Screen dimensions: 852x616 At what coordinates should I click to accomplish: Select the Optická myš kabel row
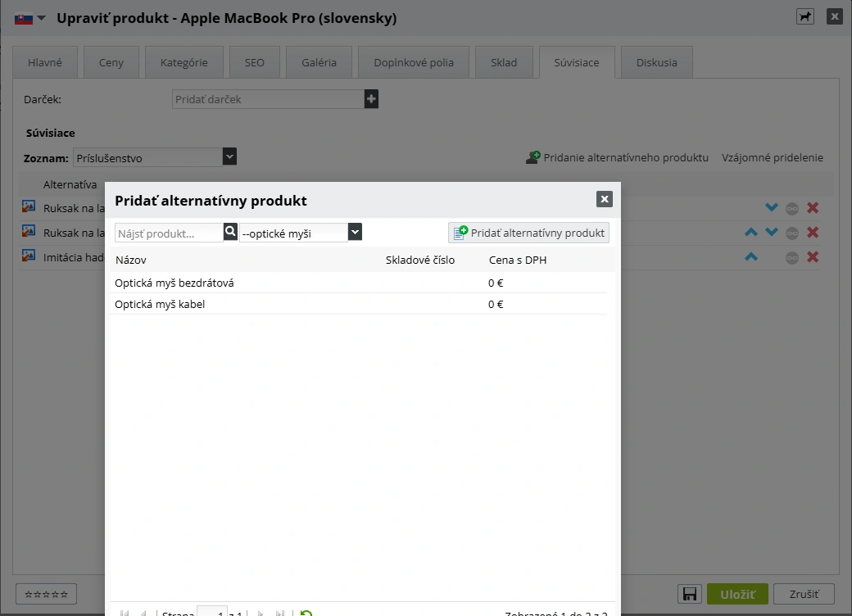coord(359,304)
